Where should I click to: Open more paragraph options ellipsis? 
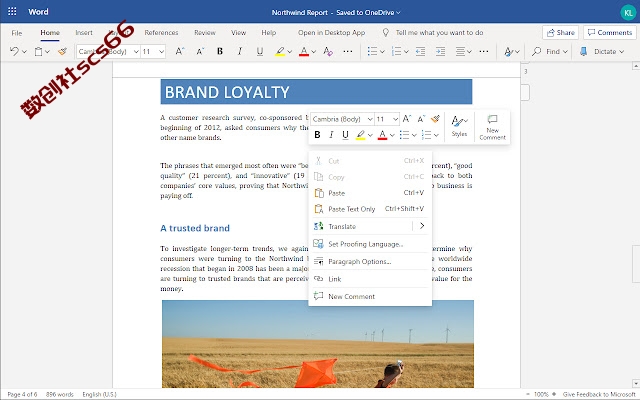coord(484,51)
